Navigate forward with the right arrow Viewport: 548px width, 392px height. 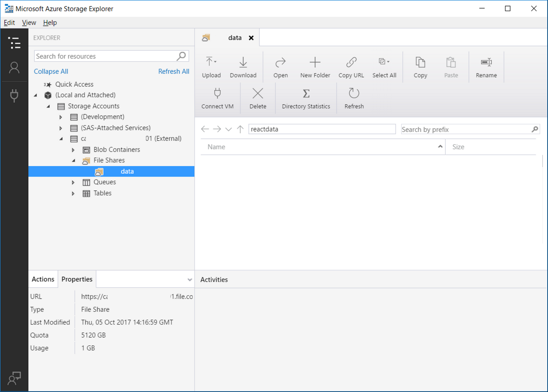[217, 129]
